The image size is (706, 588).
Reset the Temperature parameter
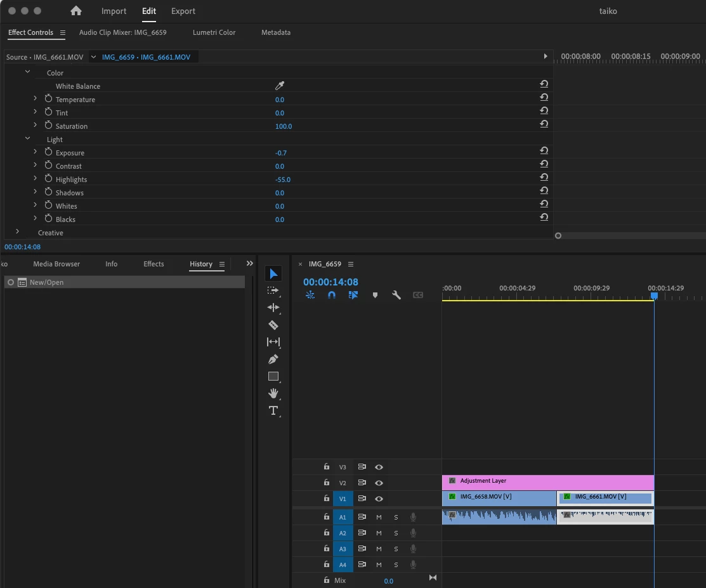click(544, 97)
